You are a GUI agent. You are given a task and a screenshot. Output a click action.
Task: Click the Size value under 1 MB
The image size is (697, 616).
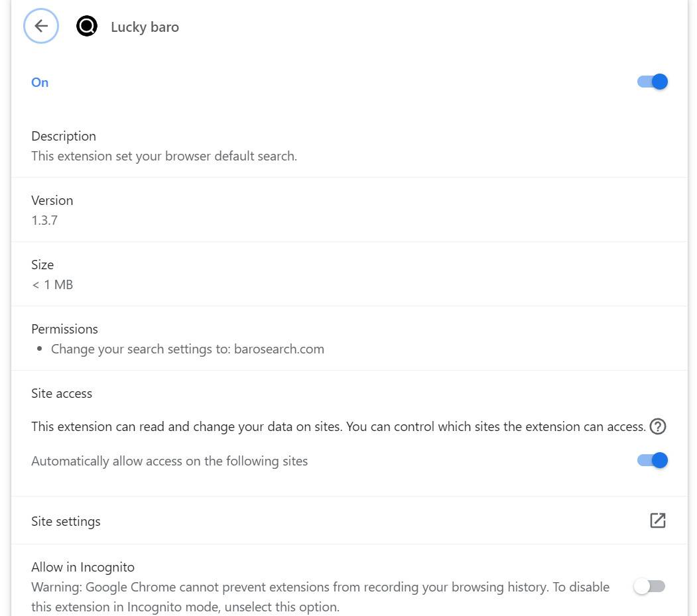tap(52, 284)
